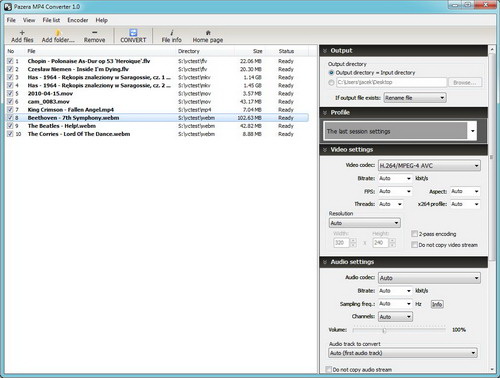Uncheck the Beatles Help!.webm checkbox
The image size is (500, 378).
[10, 126]
